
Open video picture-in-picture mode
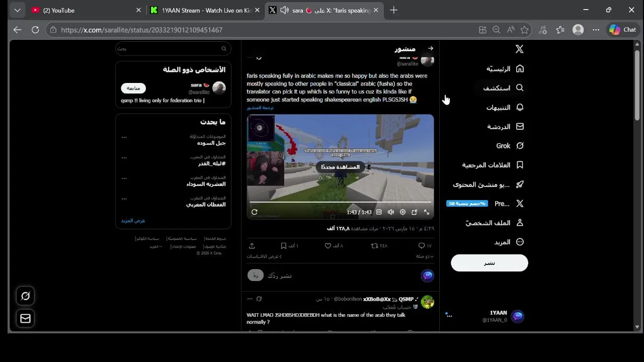(x=415, y=212)
